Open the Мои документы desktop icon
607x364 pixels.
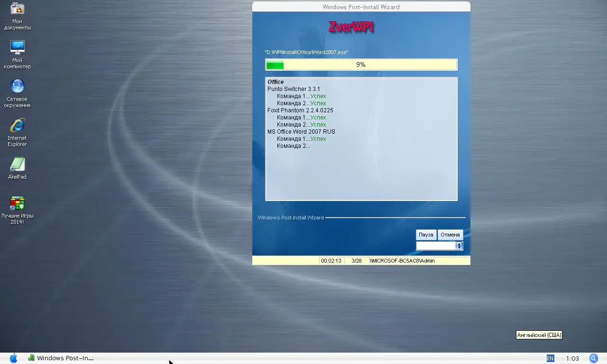pyautogui.click(x=18, y=17)
